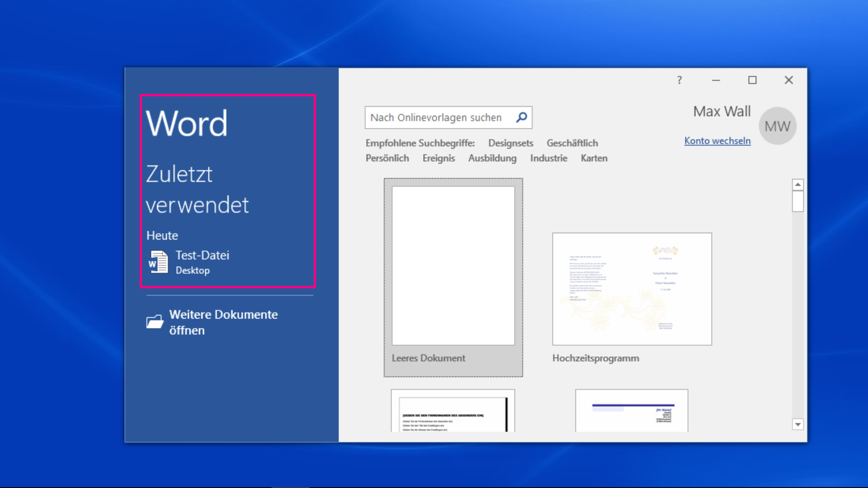The image size is (868, 488).
Task: Open the Hochzeitsprogramm template thumbnail
Action: click(632, 289)
